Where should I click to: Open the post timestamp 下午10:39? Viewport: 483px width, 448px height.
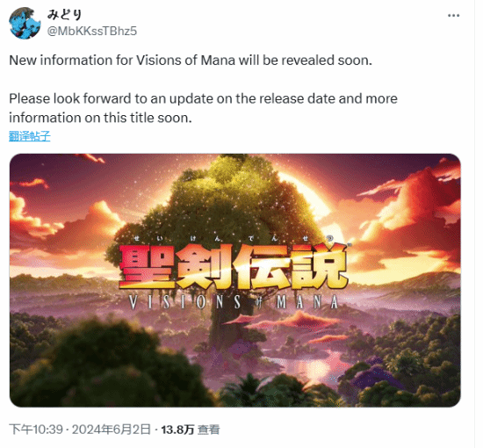coord(36,430)
